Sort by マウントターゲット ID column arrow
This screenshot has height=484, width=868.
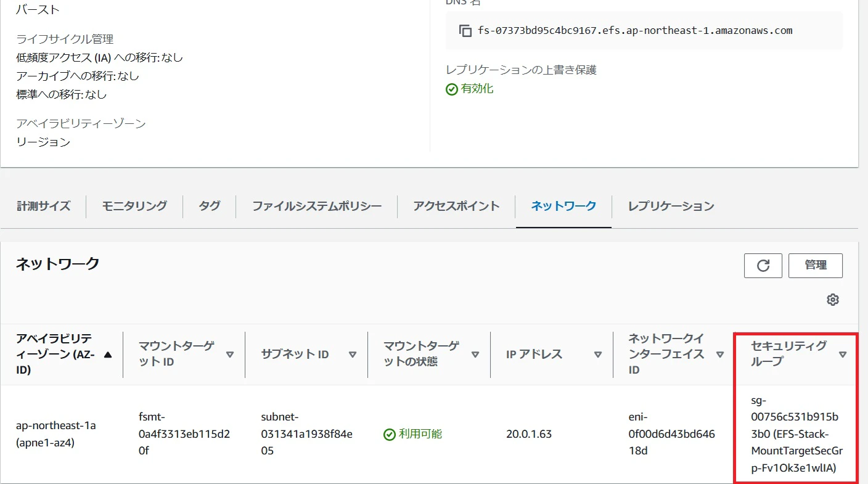tap(230, 355)
